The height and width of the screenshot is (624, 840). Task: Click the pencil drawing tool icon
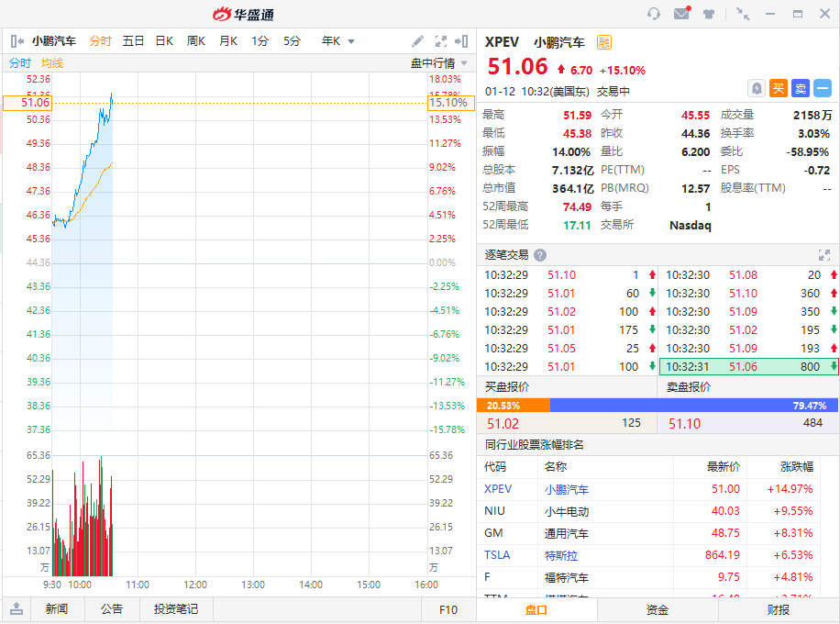point(418,41)
